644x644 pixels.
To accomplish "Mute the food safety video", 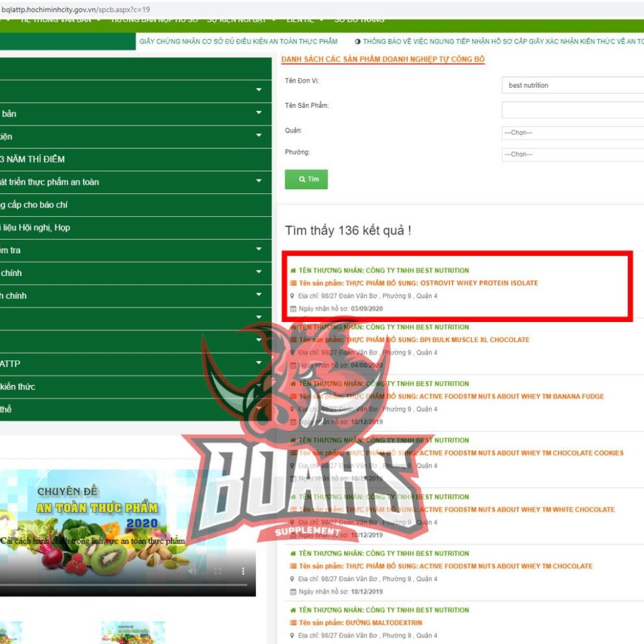I will point(192,571).
